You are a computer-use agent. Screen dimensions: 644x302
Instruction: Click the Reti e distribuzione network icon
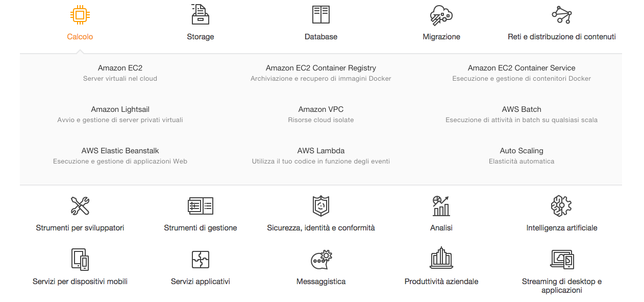pos(561,15)
